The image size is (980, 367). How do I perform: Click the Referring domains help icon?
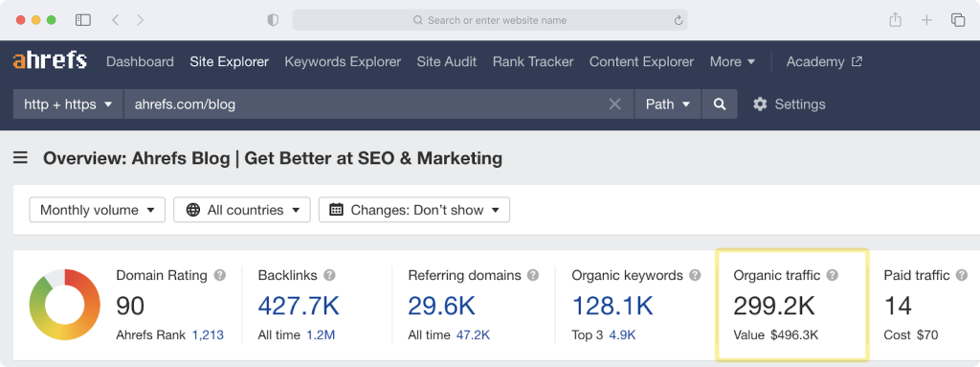click(532, 275)
